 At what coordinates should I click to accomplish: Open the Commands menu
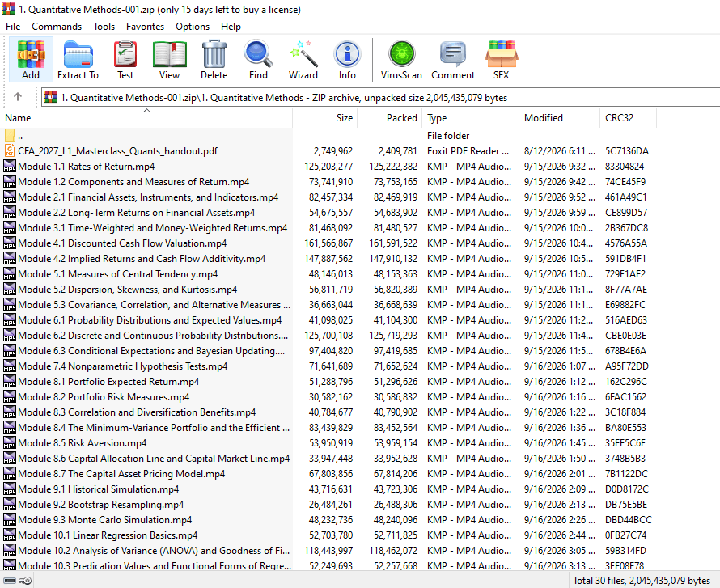point(57,27)
